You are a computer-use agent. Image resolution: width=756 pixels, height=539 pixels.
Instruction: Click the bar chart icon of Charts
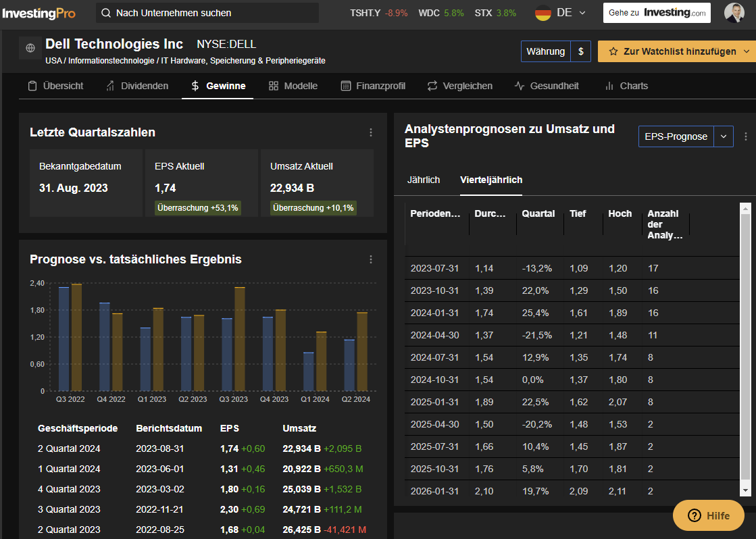(x=609, y=86)
